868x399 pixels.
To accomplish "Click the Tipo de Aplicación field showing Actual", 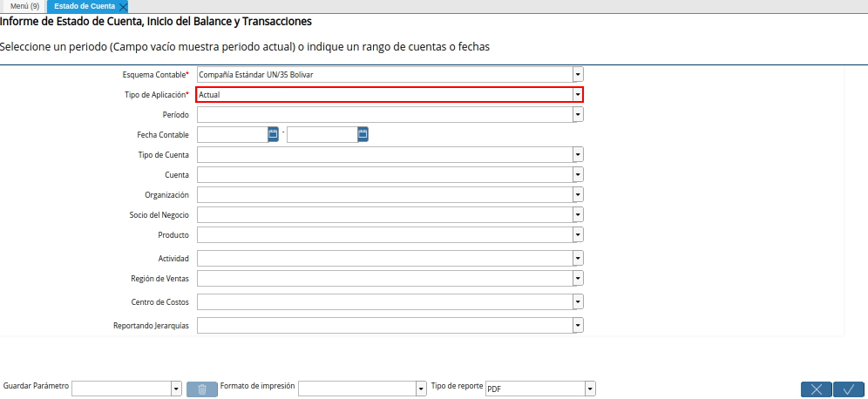I will [x=384, y=95].
